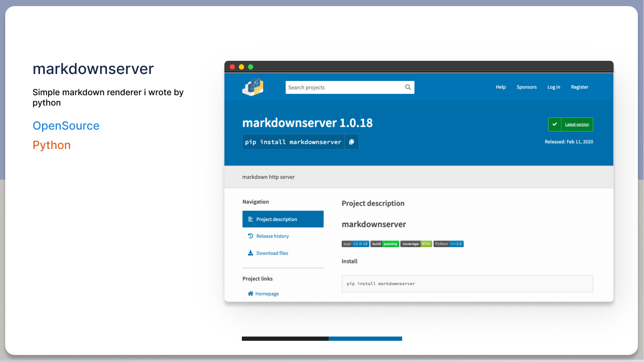644x362 pixels.
Task: Copy the pip install command
Action: pos(352,142)
